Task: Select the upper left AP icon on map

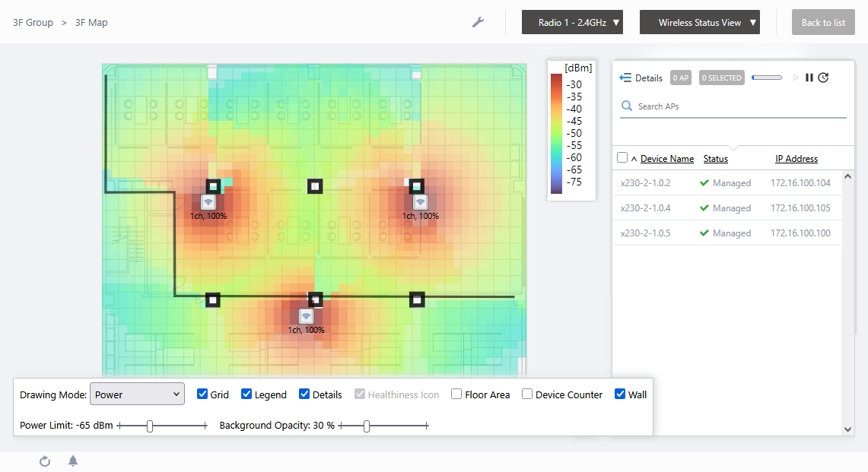Action: (x=208, y=202)
